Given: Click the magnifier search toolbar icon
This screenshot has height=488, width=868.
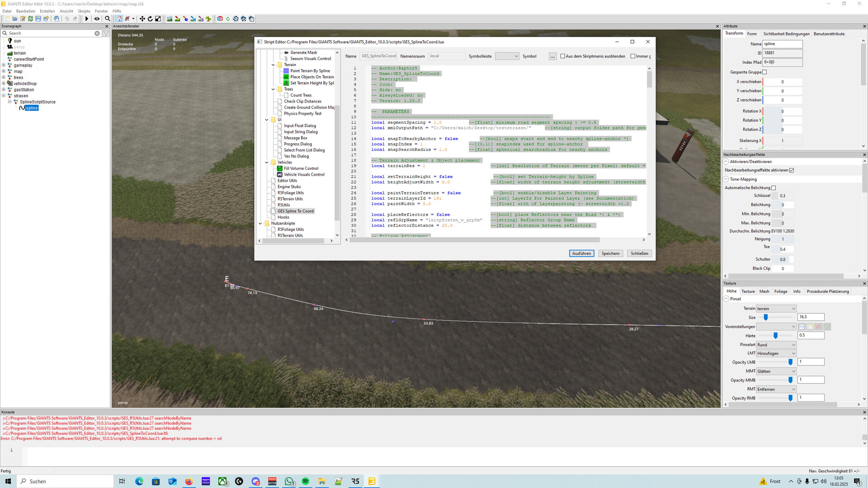Looking at the screenshot, I should 108,19.
